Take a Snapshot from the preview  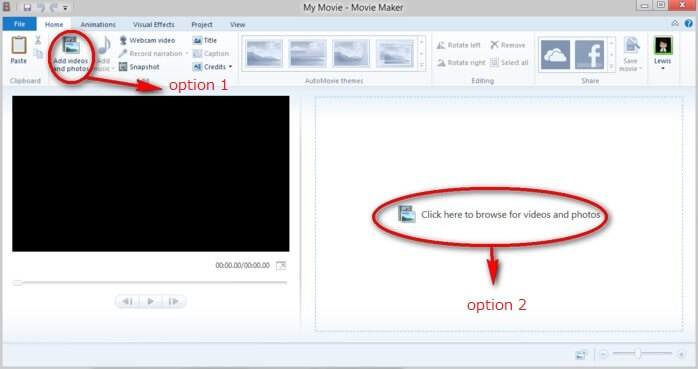click(139, 67)
